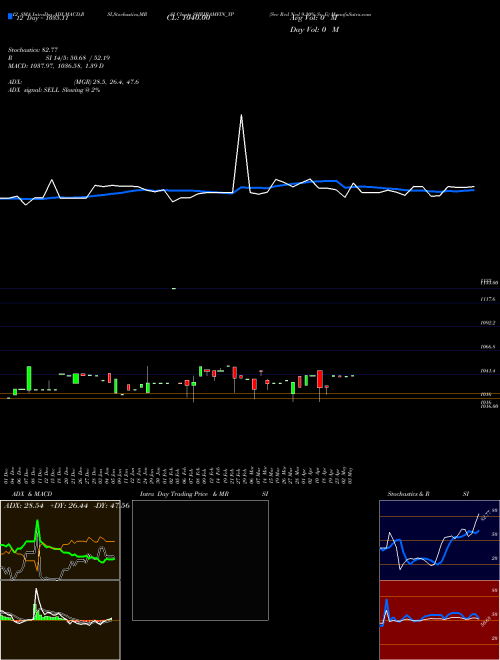
Task: Click the 1041.4 price axis label
Action: [x=487, y=371]
